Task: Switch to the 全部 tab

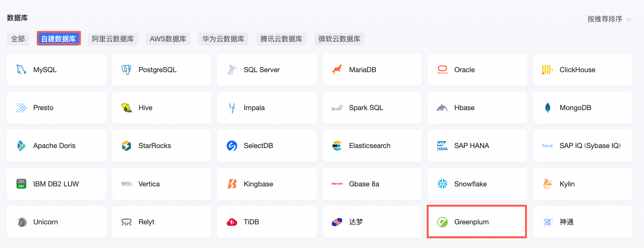Action: tap(18, 39)
